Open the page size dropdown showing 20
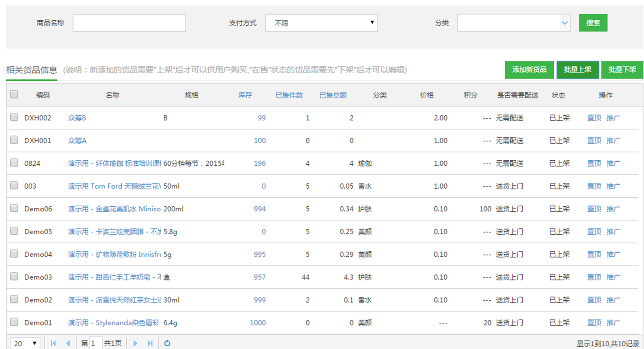Image resolution: width=644 pixels, height=349 pixels. click(25, 344)
